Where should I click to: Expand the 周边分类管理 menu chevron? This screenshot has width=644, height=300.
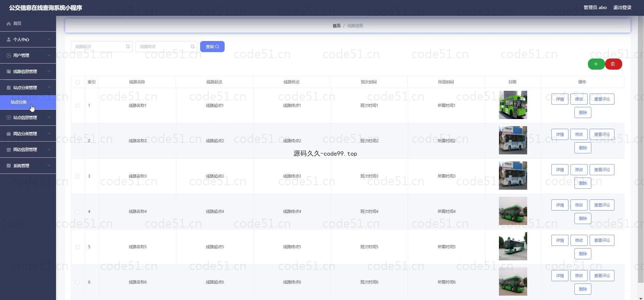pyautogui.click(x=49, y=134)
